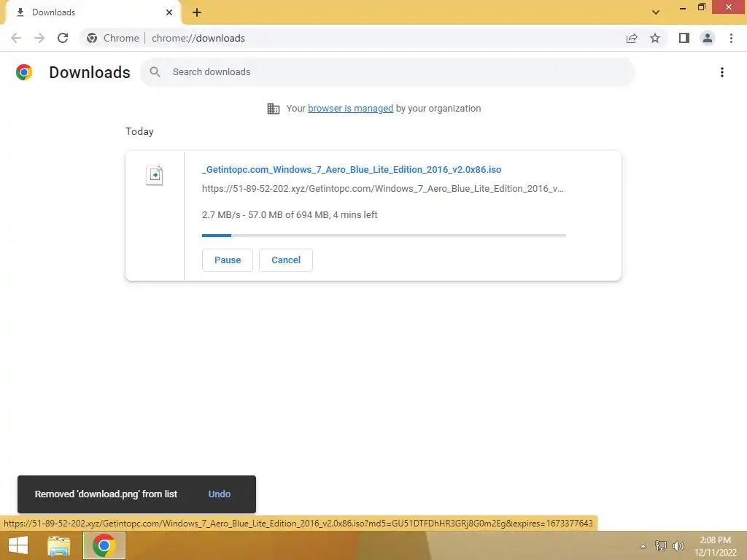747x560 pixels.
Task: Open File Explorer from taskbar
Action: pos(59,545)
